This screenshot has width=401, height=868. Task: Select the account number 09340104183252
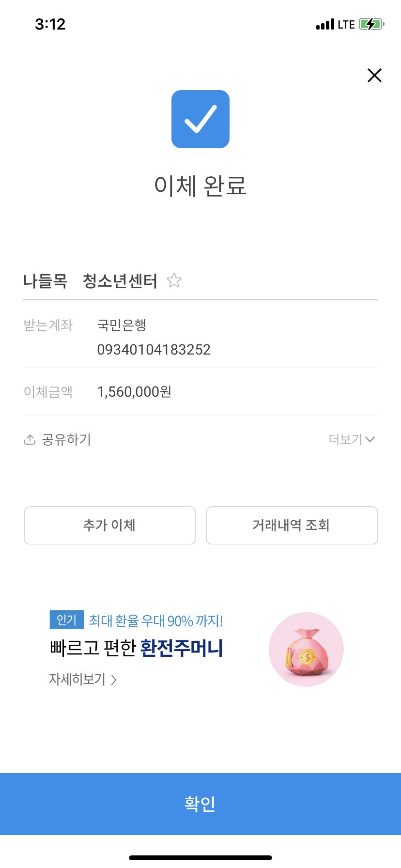[154, 350]
